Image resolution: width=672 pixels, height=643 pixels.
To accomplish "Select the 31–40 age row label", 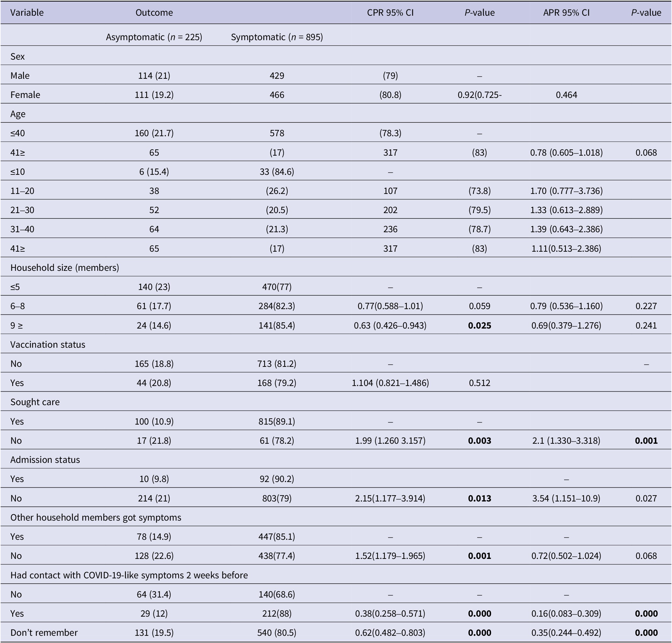I will point(22,229).
